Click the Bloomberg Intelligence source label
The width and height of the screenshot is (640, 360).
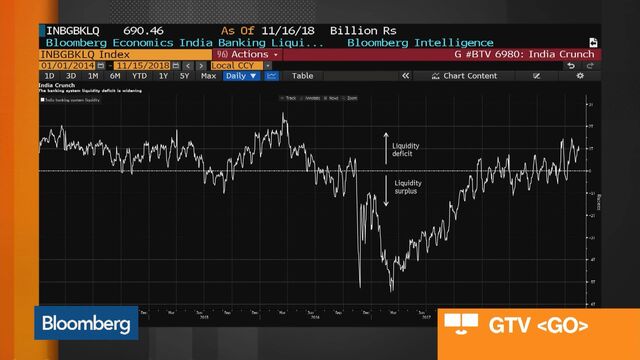(420, 43)
